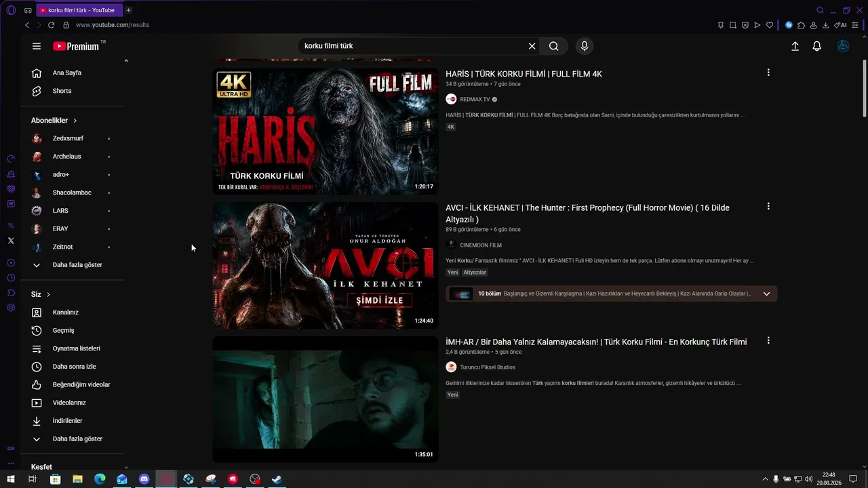The height and width of the screenshot is (488, 868).
Task: Open the REDMAX TV channel link
Action: [x=475, y=100]
